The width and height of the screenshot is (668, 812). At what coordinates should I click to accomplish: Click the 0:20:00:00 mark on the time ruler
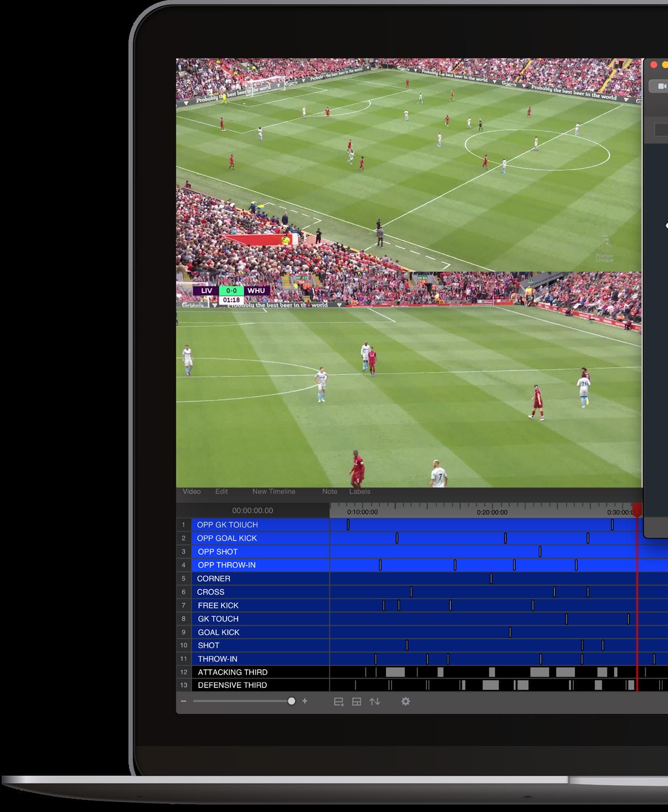(492, 512)
